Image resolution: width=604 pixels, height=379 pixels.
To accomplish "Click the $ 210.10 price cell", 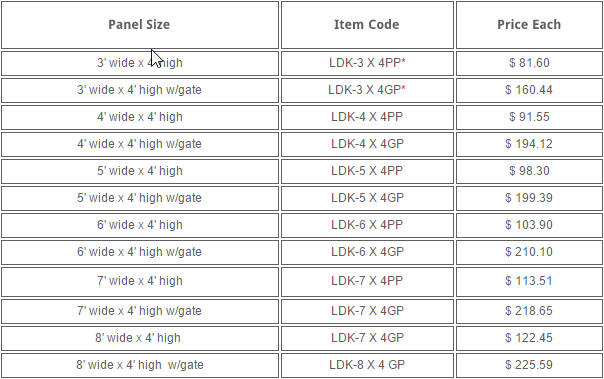I will pyautogui.click(x=529, y=252).
